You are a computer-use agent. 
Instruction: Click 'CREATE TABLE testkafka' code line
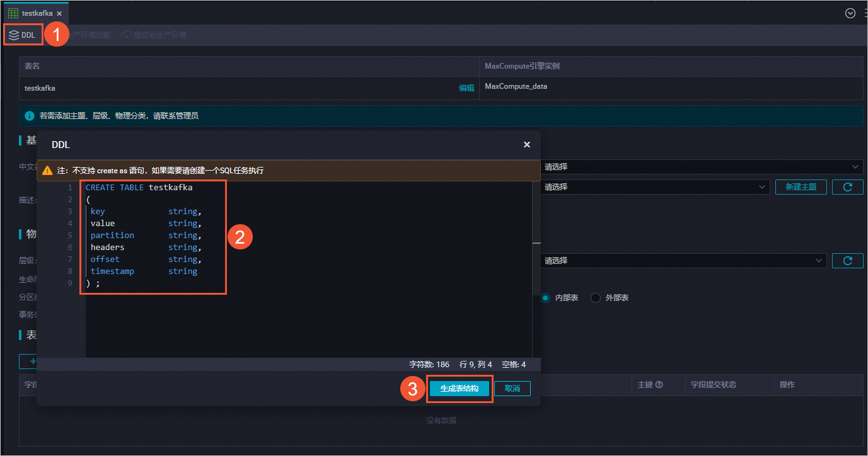[139, 188]
